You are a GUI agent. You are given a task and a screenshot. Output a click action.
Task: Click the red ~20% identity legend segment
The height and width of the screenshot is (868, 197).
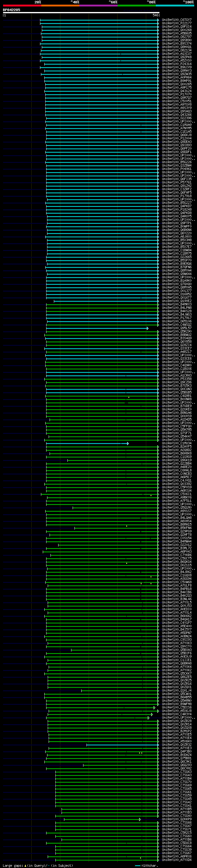22,6
